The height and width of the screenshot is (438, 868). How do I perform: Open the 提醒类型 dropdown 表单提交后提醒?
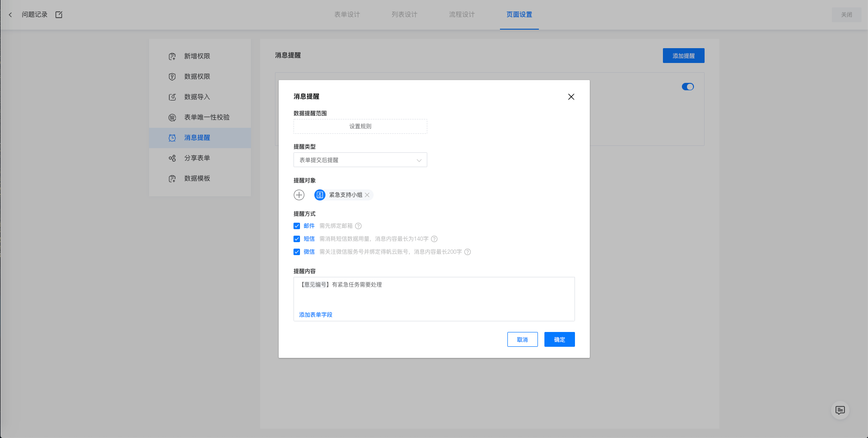(x=360, y=160)
